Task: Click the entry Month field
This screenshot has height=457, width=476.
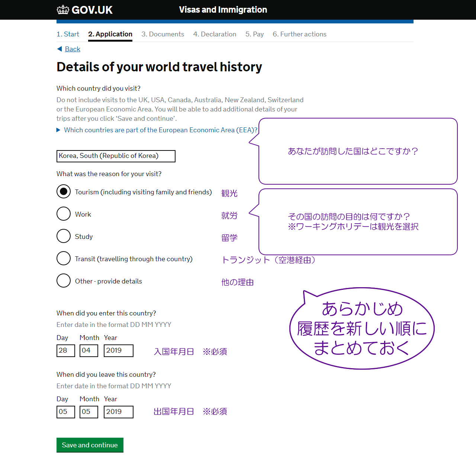Action: [x=89, y=351]
